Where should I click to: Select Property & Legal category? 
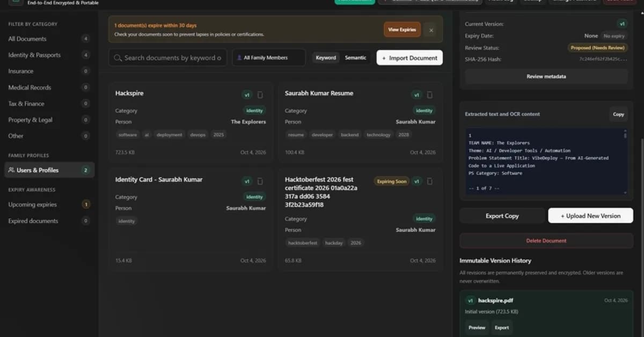48,120
